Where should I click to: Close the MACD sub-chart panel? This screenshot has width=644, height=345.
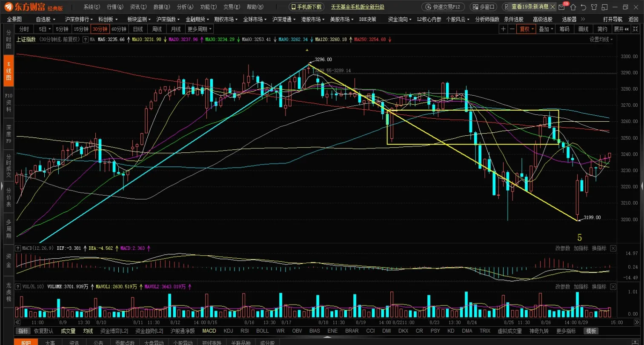[x=613, y=248]
